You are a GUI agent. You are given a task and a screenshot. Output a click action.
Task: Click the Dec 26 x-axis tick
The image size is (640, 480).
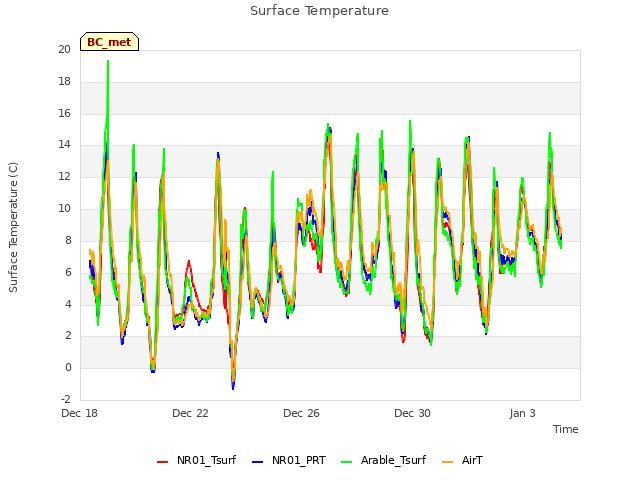(x=302, y=413)
